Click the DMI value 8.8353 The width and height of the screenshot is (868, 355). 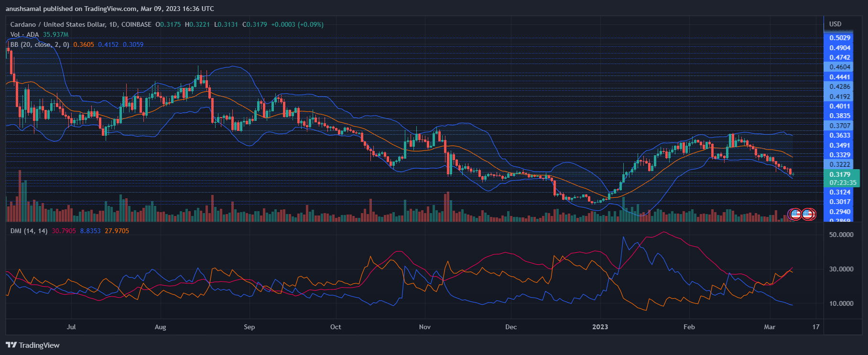click(90, 231)
